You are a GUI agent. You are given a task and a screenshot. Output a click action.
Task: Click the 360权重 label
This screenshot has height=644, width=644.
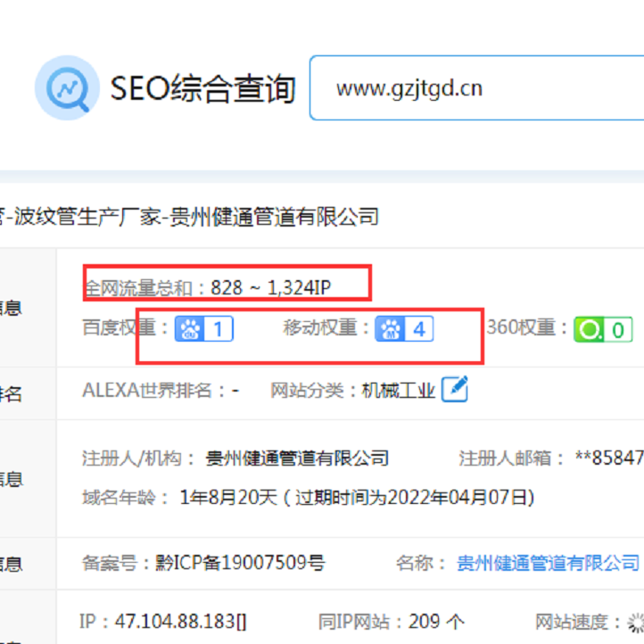click(x=527, y=327)
